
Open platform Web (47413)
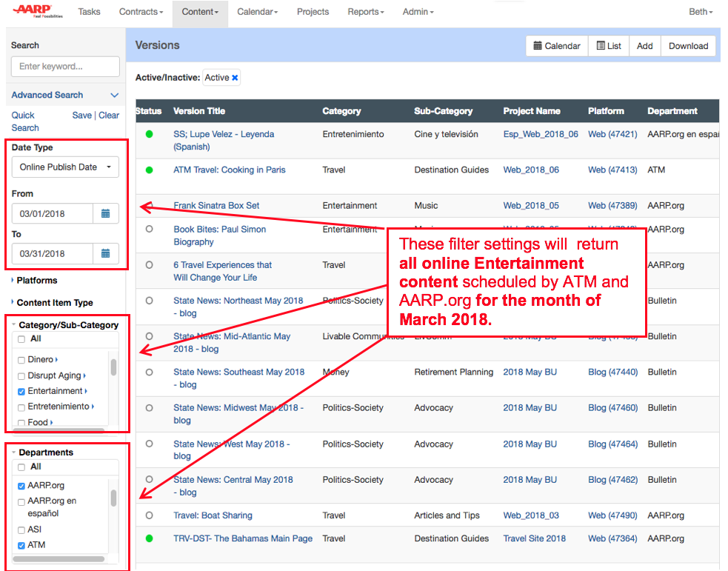pos(612,170)
